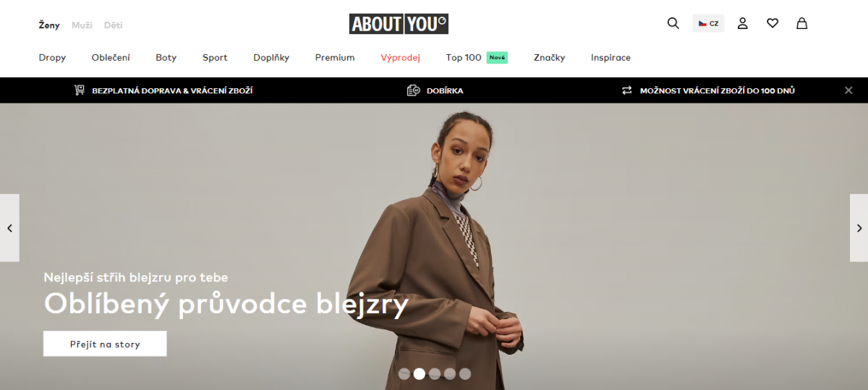Select the third carousel dot
The width and height of the screenshot is (868, 390).
point(435,374)
